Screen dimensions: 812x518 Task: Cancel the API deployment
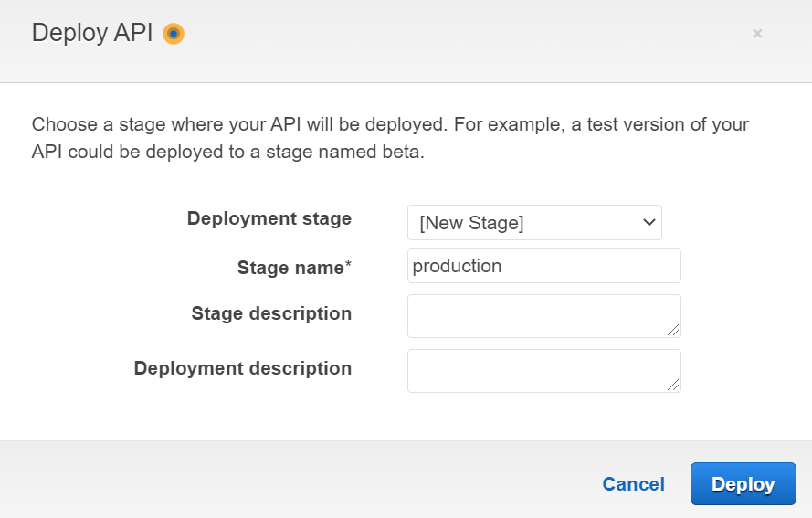[x=633, y=484]
